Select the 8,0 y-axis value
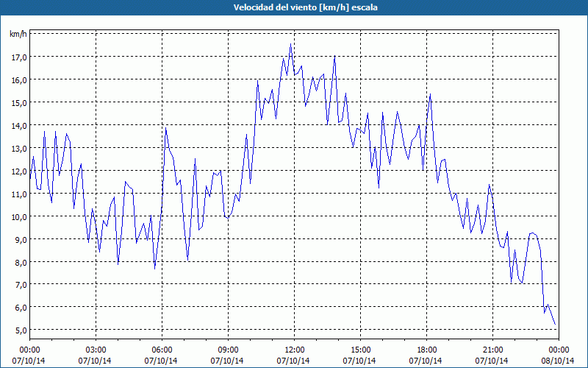Screen dimensions: 588x368 [x=21, y=263]
